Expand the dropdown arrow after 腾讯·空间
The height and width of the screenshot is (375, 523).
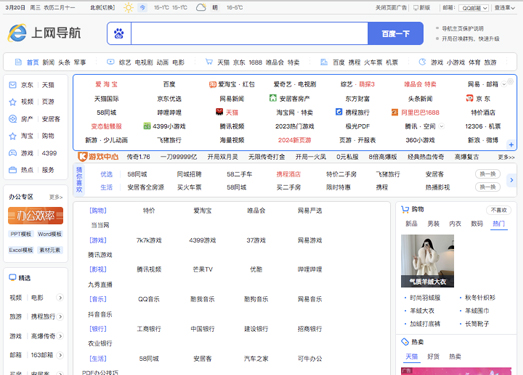[441, 126]
